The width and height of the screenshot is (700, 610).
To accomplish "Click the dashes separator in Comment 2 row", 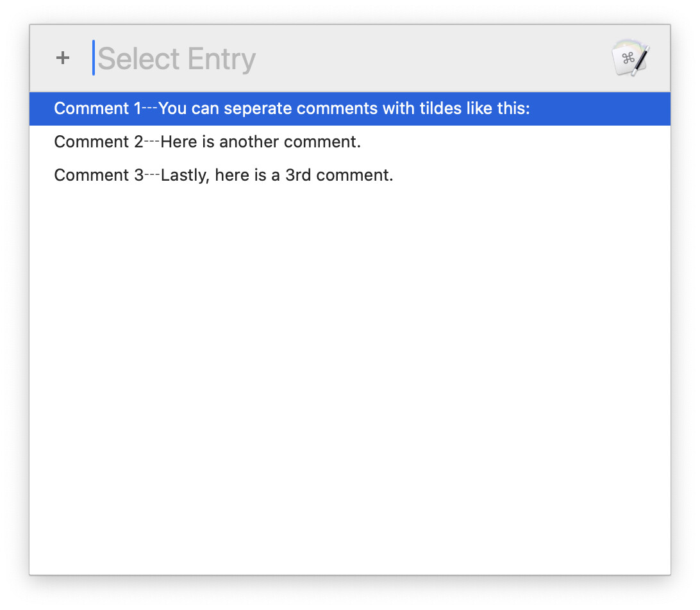I will pos(152,142).
